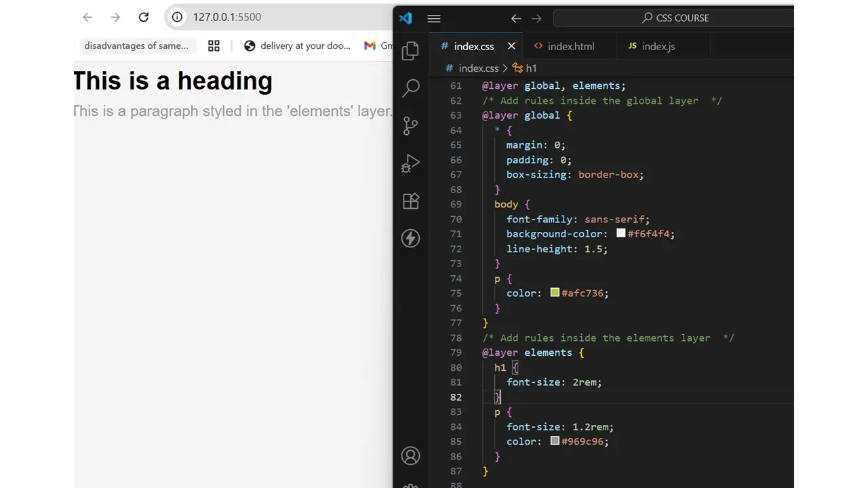Image resolution: width=868 pixels, height=488 pixels.
Task: Open the browser apps grid icon
Action: click(x=214, y=45)
